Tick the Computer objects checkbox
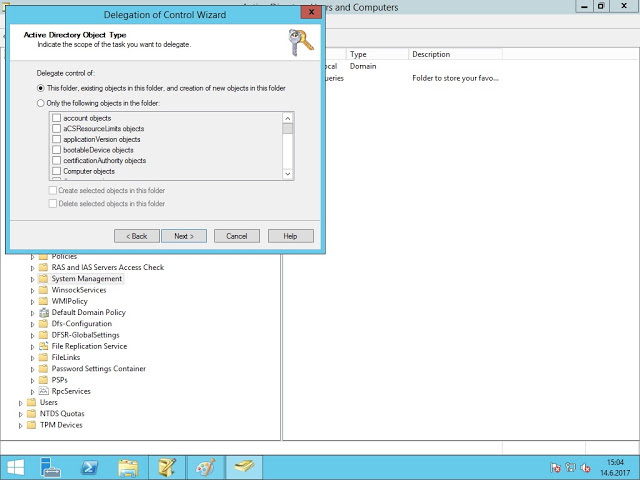 [56, 171]
